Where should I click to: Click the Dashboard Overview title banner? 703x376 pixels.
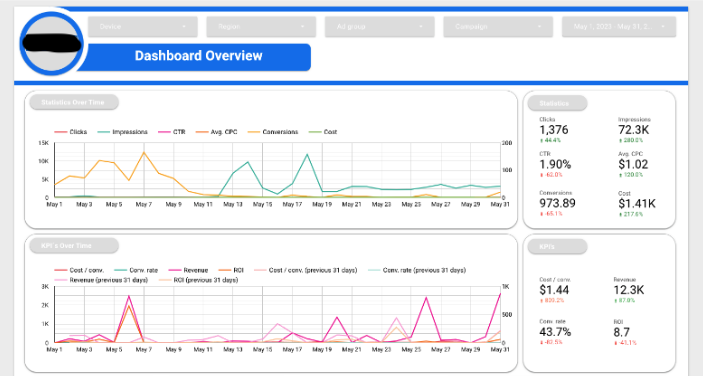point(198,56)
